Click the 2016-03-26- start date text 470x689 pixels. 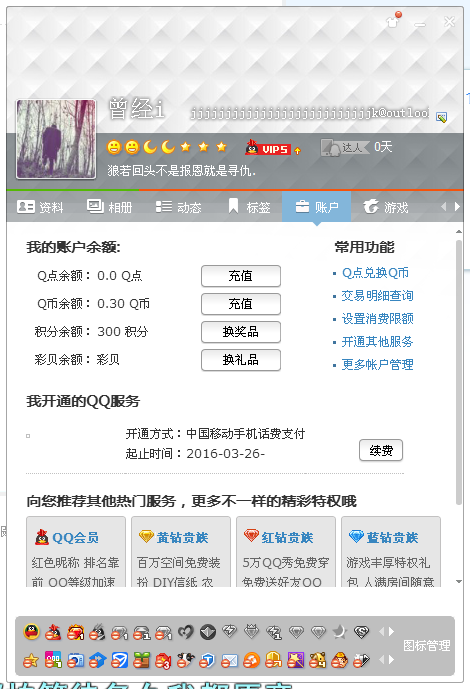pos(225,453)
